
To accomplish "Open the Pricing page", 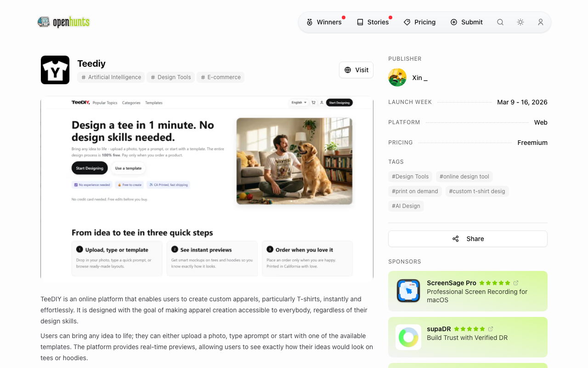I will coord(420,22).
